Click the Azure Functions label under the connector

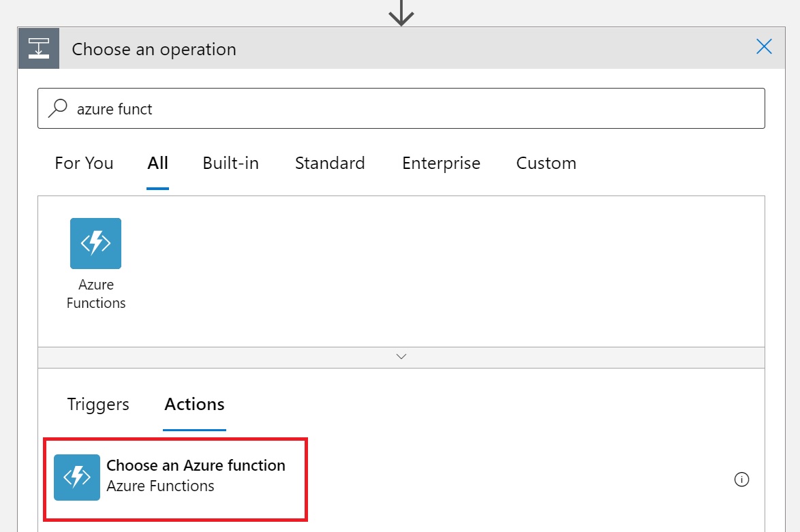pyautogui.click(x=96, y=294)
